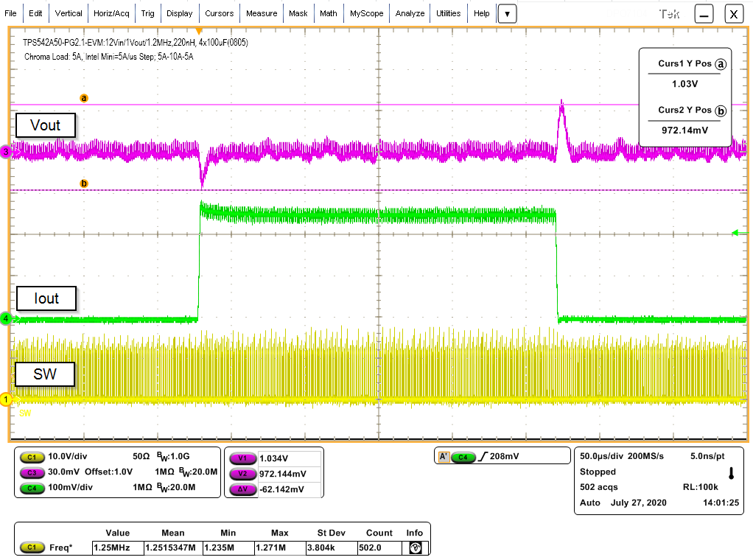Click the ΔV delta cursor badge
The height and width of the screenshot is (560, 753).
[x=242, y=489]
